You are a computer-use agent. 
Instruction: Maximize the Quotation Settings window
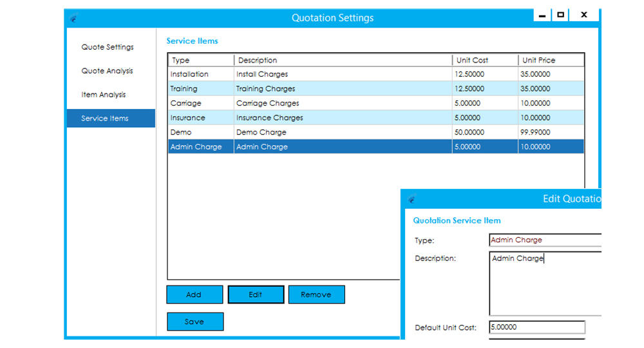pyautogui.click(x=560, y=15)
